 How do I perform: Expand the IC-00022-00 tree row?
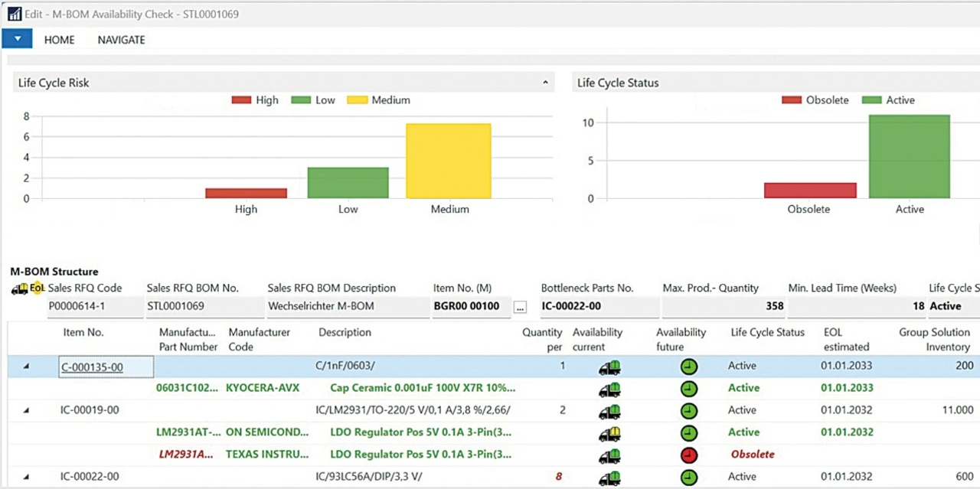(x=26, y=478)
